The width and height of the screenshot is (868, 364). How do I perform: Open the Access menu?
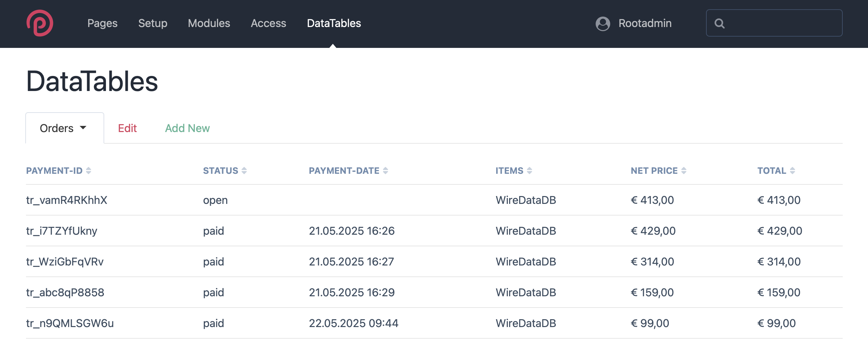pyautogui.click(x=269, y=23)
